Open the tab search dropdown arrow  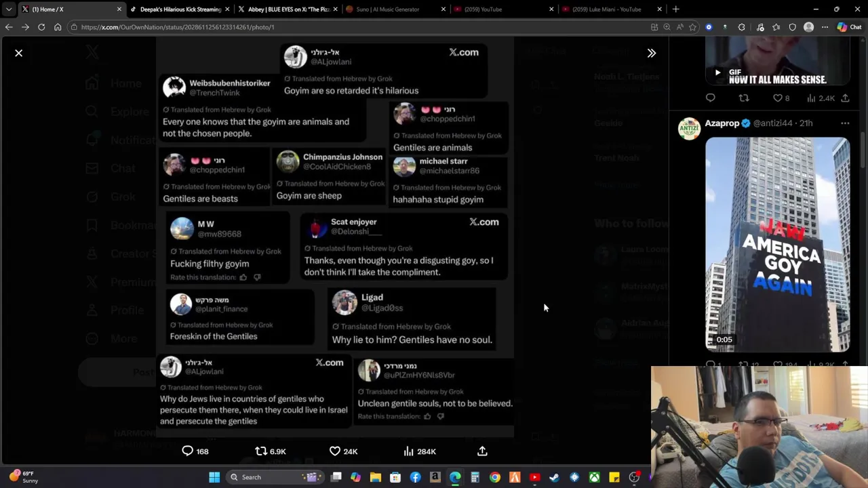8,9
